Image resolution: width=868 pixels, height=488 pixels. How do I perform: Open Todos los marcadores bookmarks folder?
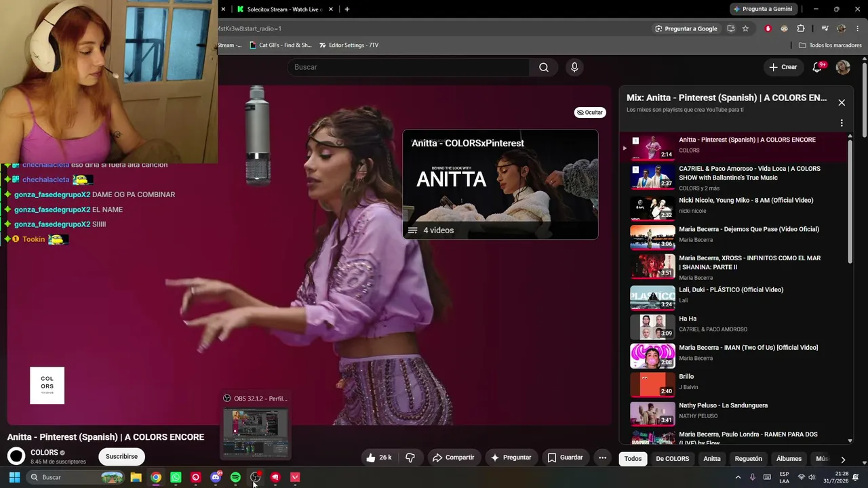tap(830, 45)
